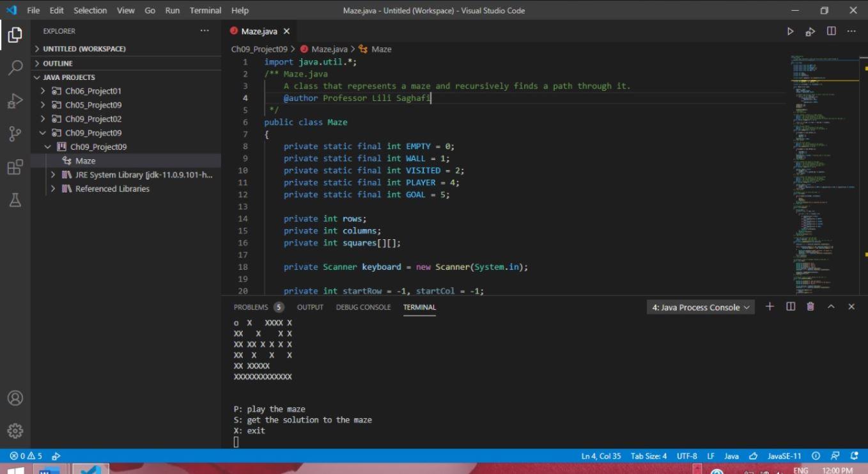Add a new terminal with plus icon

[770, 307]
